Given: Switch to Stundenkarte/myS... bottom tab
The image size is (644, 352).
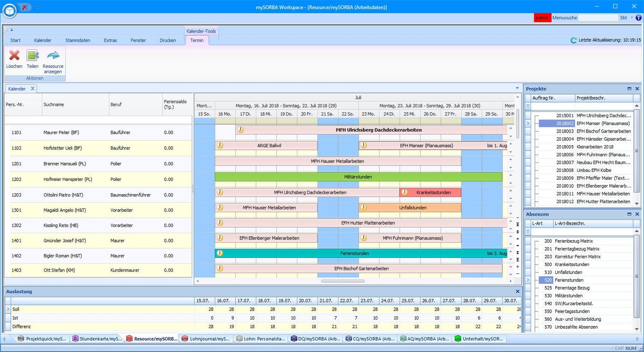Looking at the screenshot, I should [x=97, y=338].
